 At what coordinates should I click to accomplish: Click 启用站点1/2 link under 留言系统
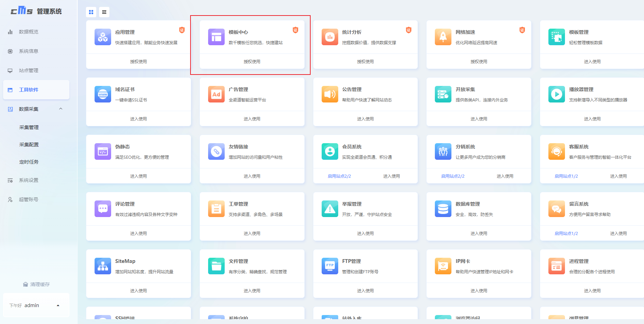click(x=566, y=233)
